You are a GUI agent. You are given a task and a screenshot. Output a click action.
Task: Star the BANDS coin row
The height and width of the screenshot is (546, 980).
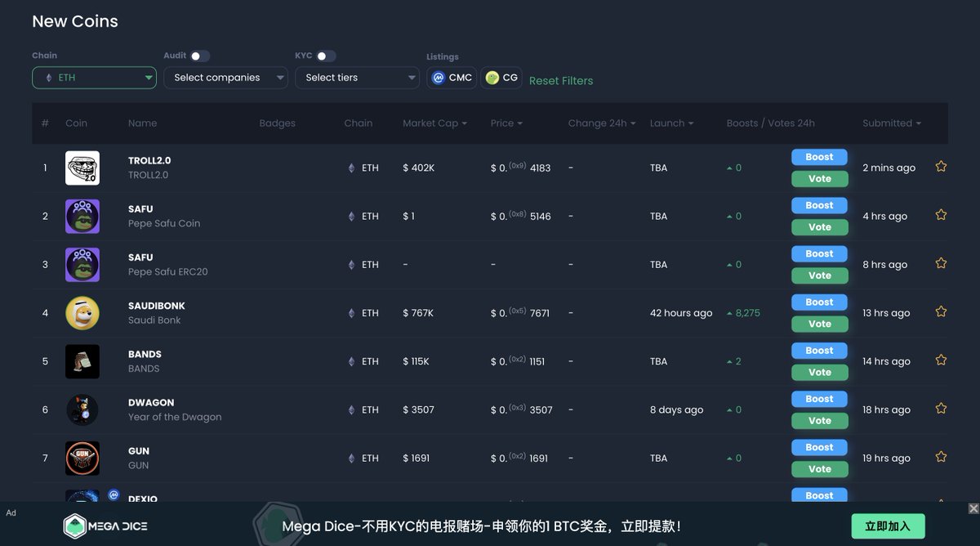(x=941, y=360)
